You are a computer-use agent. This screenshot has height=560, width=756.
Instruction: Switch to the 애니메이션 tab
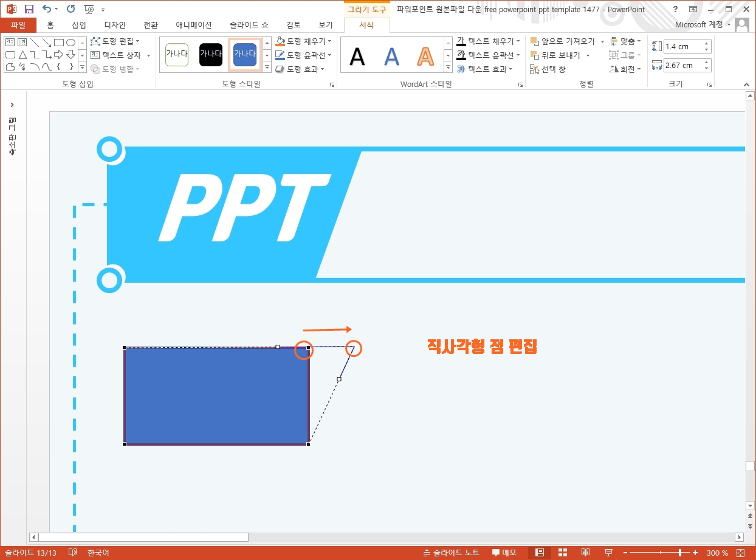click(x=194, y=25)
